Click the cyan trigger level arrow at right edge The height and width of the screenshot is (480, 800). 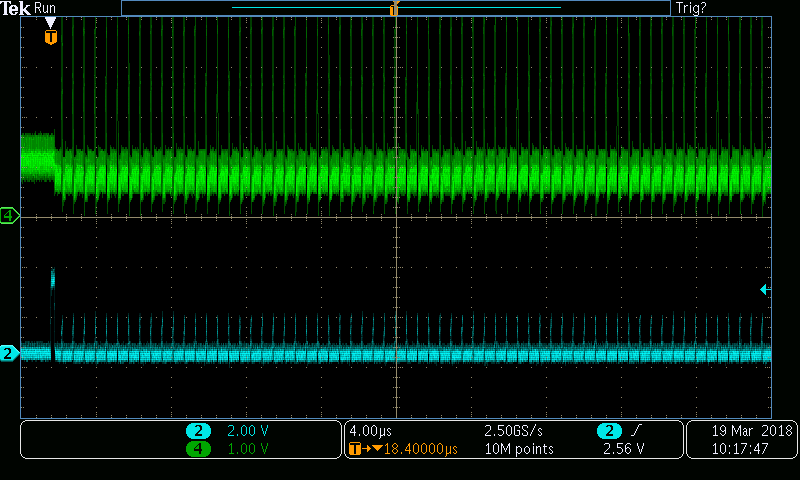[x=765, y=290]
